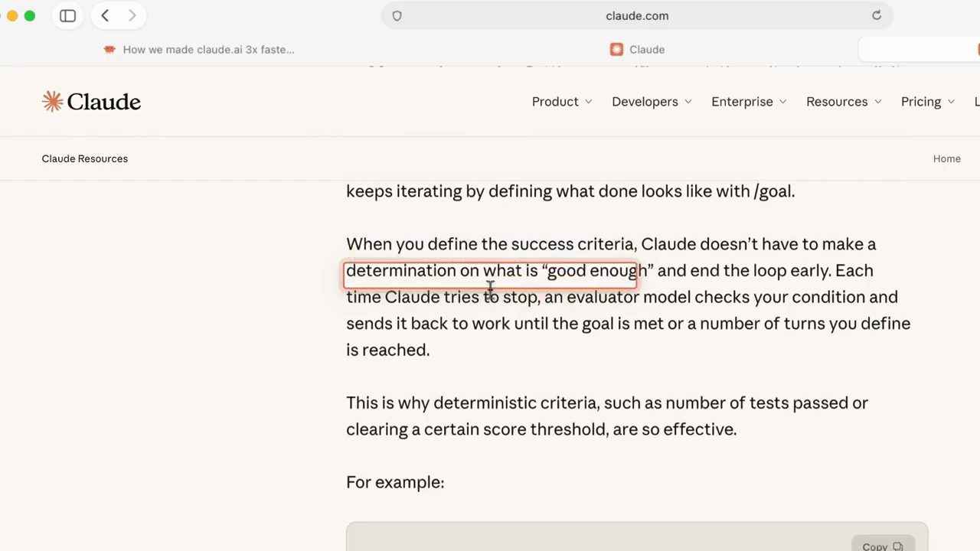980x551 pixels.
Task: Follow the Home breadcrumb link
Action: (x=946, y=158)
